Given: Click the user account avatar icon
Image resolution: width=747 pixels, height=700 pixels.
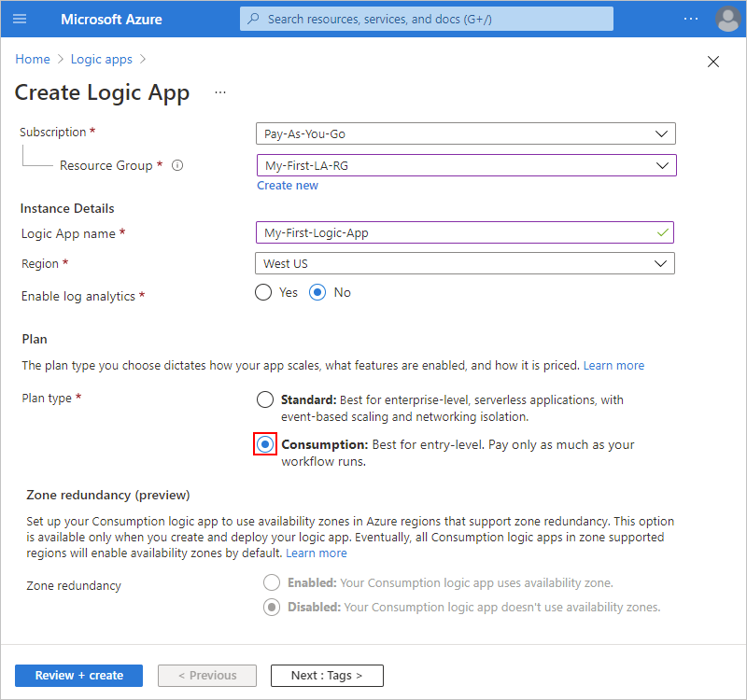Looking at the screenshot, I should 726,19.
